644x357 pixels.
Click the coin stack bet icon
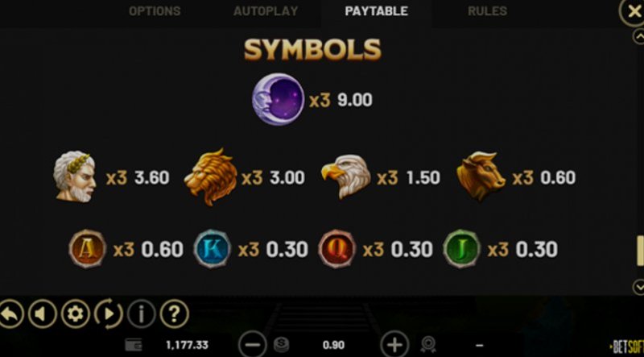280,345
